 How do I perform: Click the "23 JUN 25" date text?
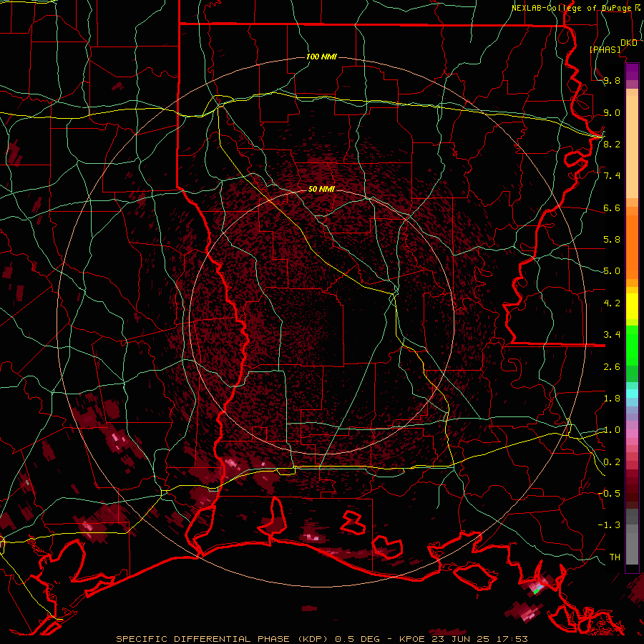pyautogui.click(x=461, y=639)
